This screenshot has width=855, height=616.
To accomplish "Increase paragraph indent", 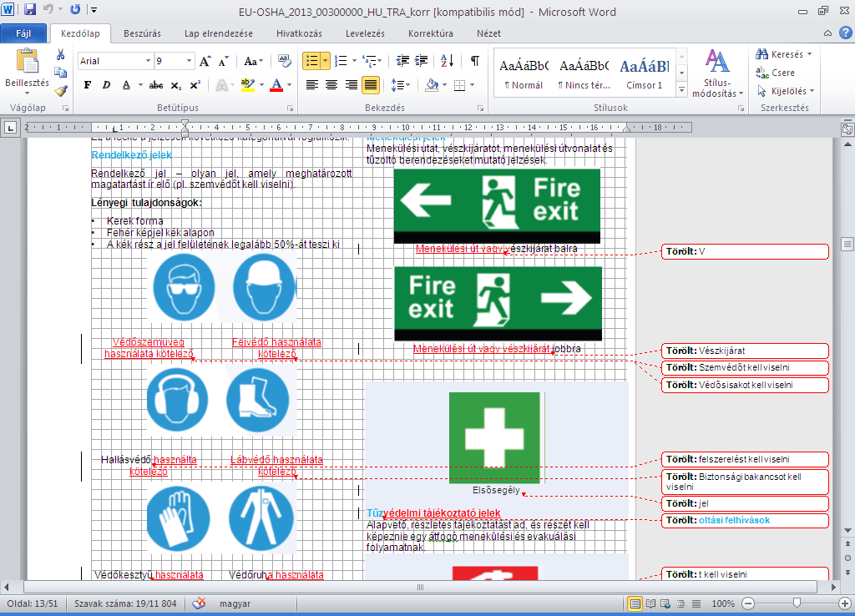I will click(x=421, y=60).
